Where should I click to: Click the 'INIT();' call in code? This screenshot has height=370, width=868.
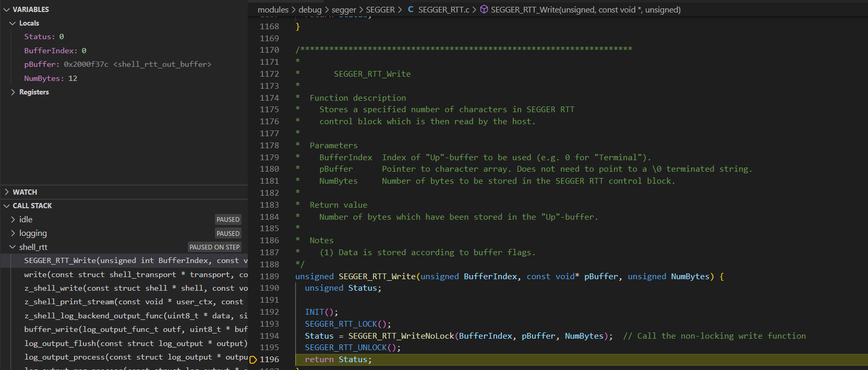[321, 312]
